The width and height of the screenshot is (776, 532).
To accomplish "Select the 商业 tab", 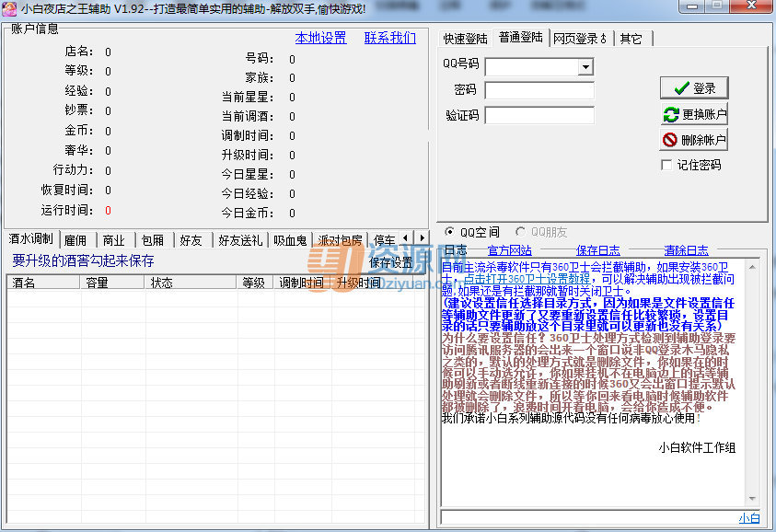I will pyautogui.click(x=114, y=240).
